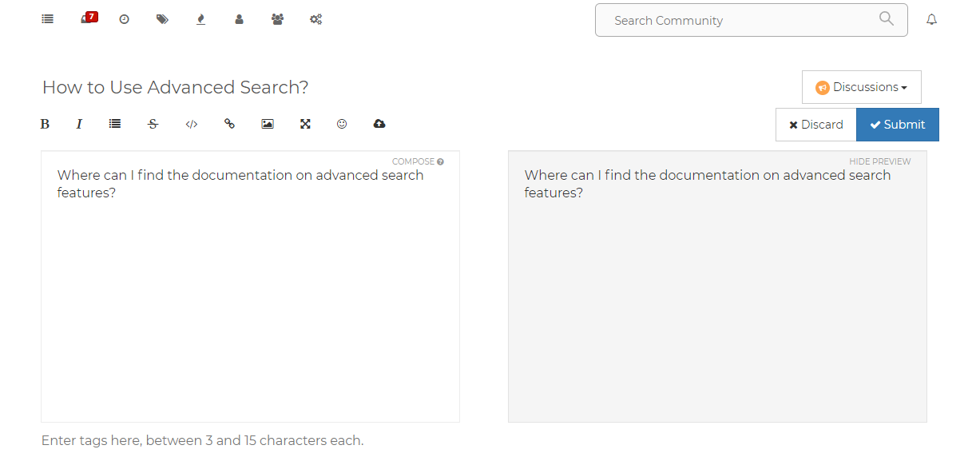Open popular topics flame icon

200,19
